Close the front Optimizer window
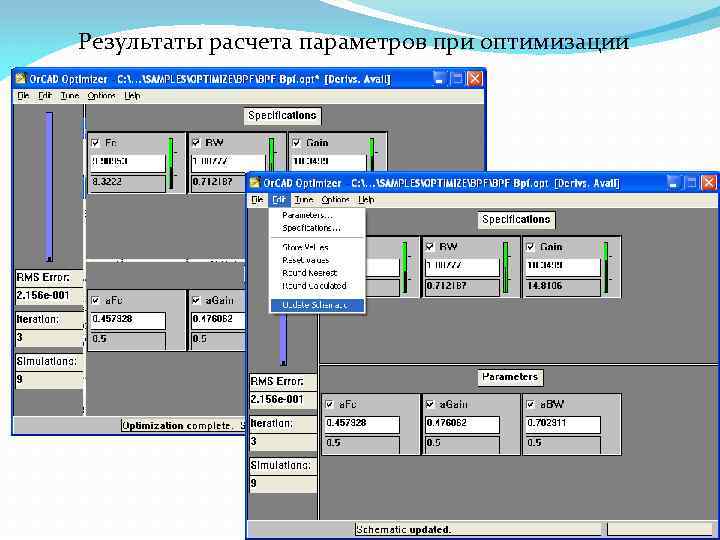720x540 pixels. click(709, 183)
